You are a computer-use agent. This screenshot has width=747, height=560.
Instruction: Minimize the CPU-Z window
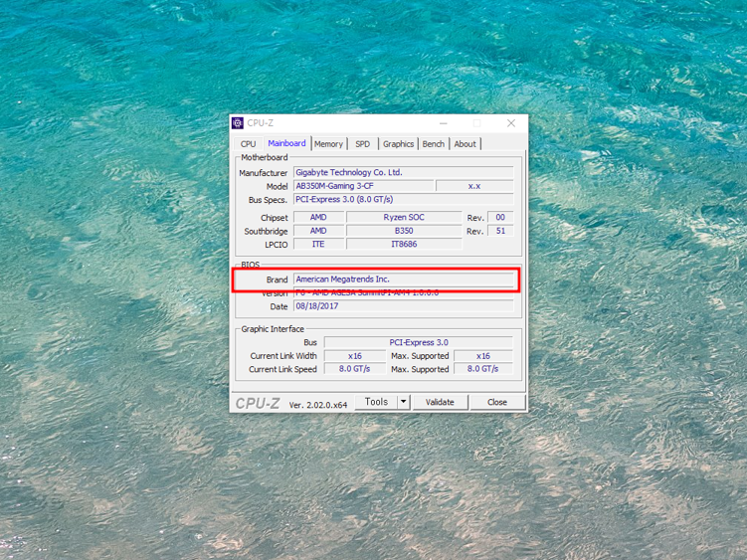pyautogui.click(x=444, y=123)
